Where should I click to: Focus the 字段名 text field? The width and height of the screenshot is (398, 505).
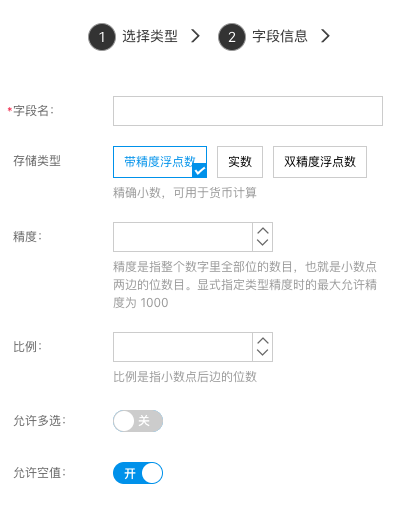(248, 111)
